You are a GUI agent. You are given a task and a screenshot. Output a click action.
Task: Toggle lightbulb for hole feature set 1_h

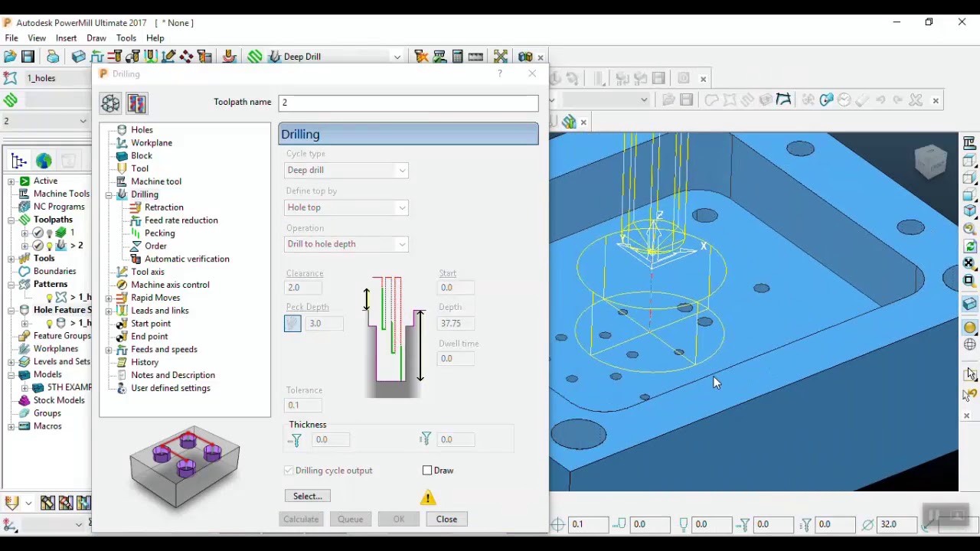click(x=50, y=323)
